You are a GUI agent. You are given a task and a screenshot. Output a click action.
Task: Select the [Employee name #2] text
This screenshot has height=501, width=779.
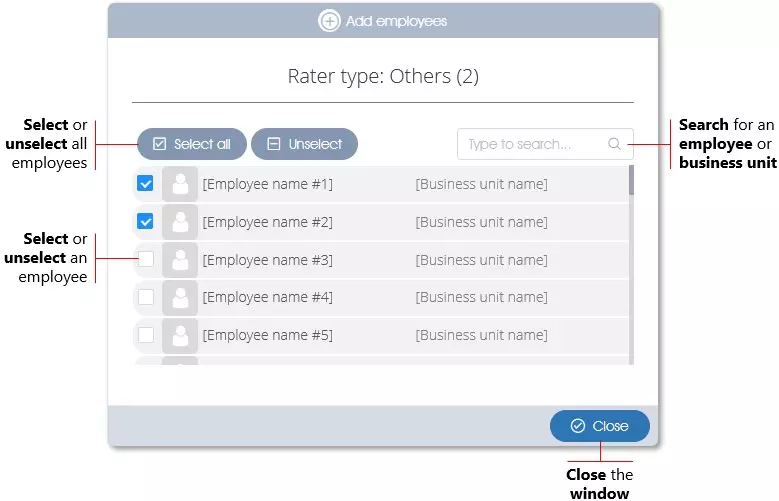(267, 222)
